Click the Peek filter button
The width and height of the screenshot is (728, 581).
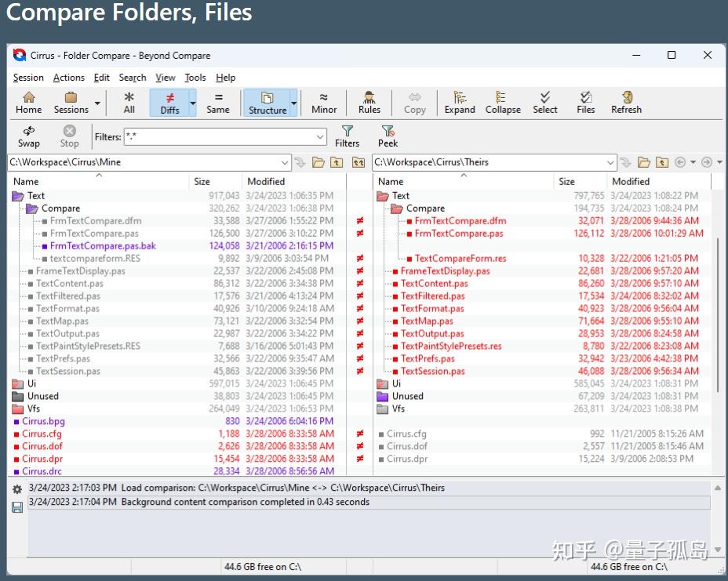pos(388,136)
